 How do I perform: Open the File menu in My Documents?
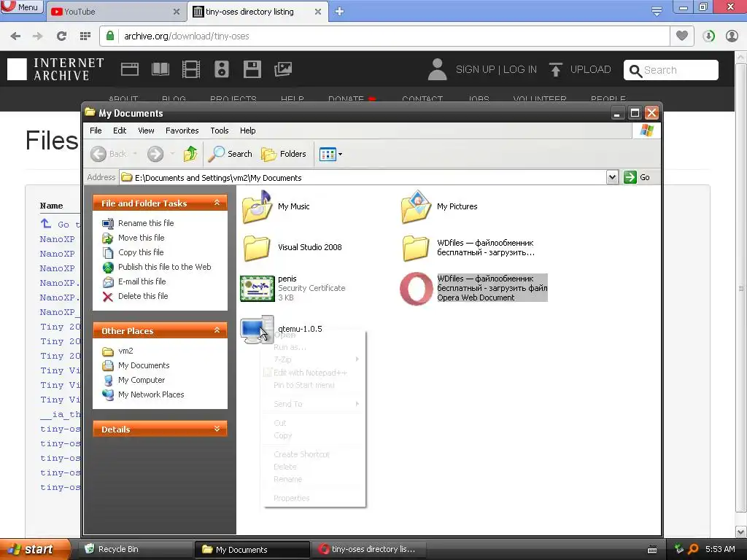[x=96, y=131]
